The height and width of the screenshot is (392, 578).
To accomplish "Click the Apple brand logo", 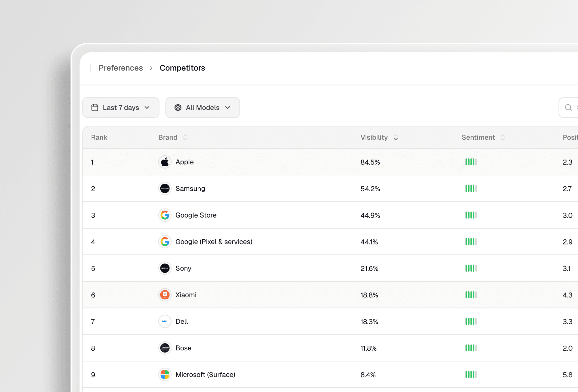I will click(x=165, y=162).
